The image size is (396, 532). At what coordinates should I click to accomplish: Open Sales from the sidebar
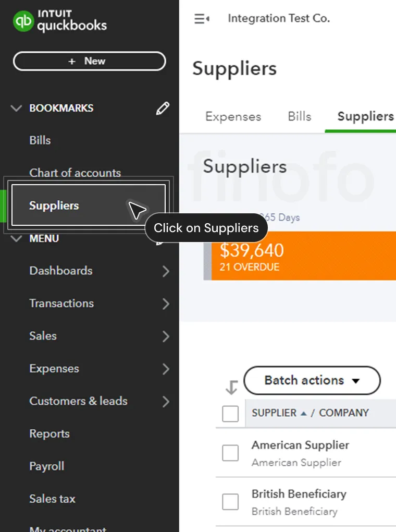(43, 336)
